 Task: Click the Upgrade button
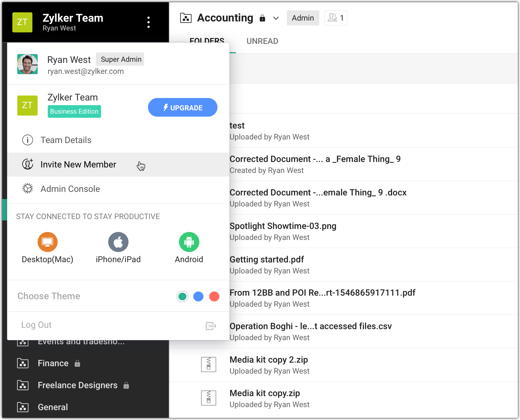[183, 107]
